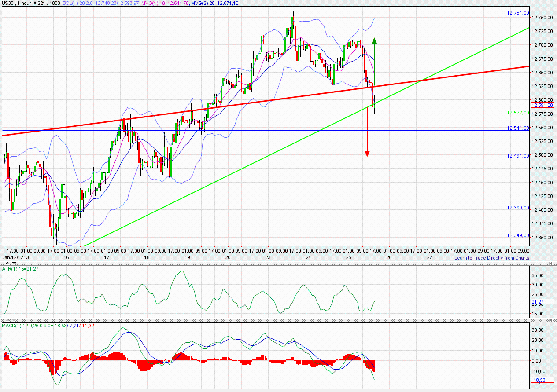557x392 pixels.
Task: Click the MACD panel move-down arrow
Action: tap(14, 320)
